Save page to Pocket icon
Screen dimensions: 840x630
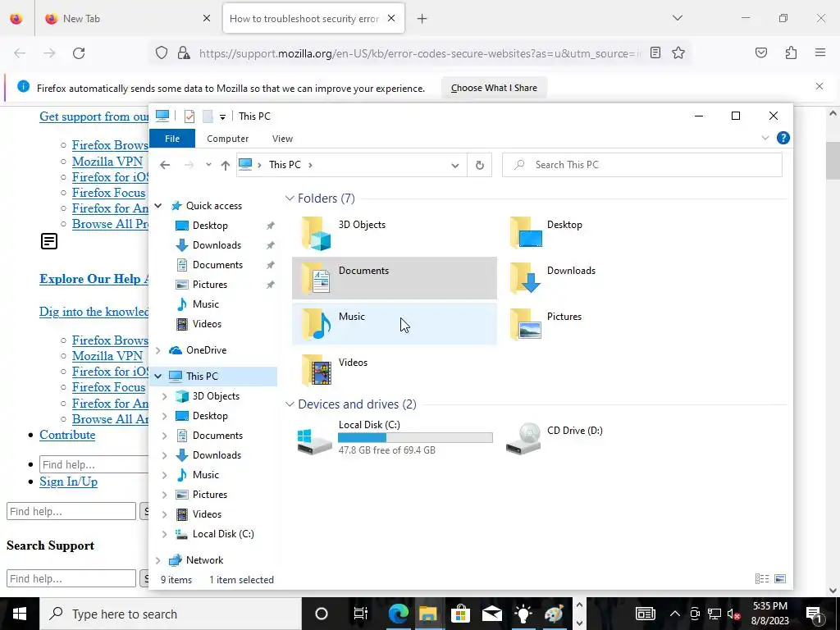(x=760, y=52)
